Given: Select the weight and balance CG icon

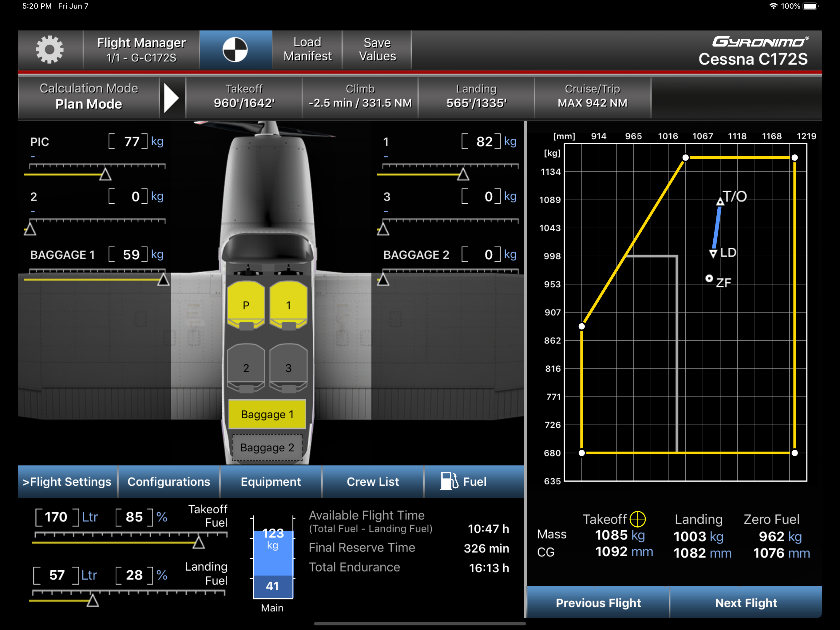Looking at the screenshot, I should tap(235, 50).
